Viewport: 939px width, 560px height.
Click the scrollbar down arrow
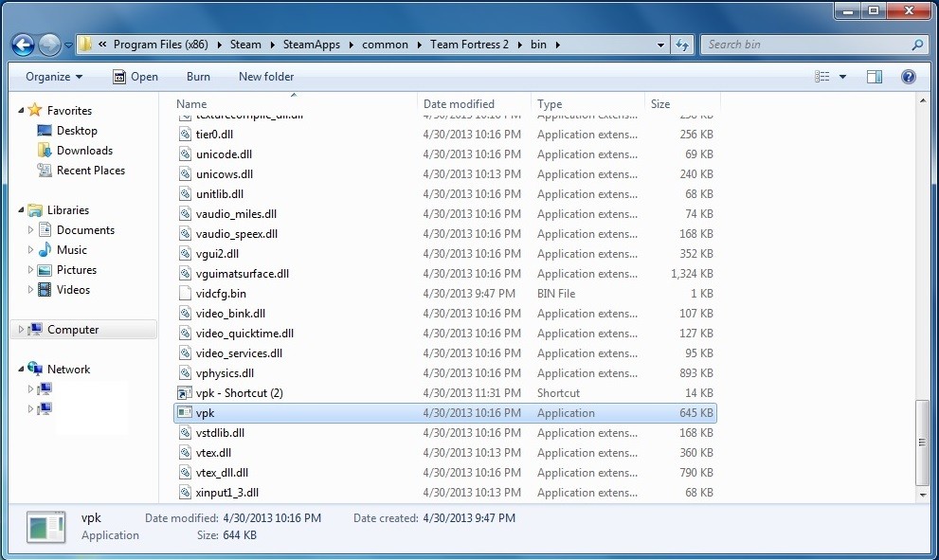(x=923, y=496)
